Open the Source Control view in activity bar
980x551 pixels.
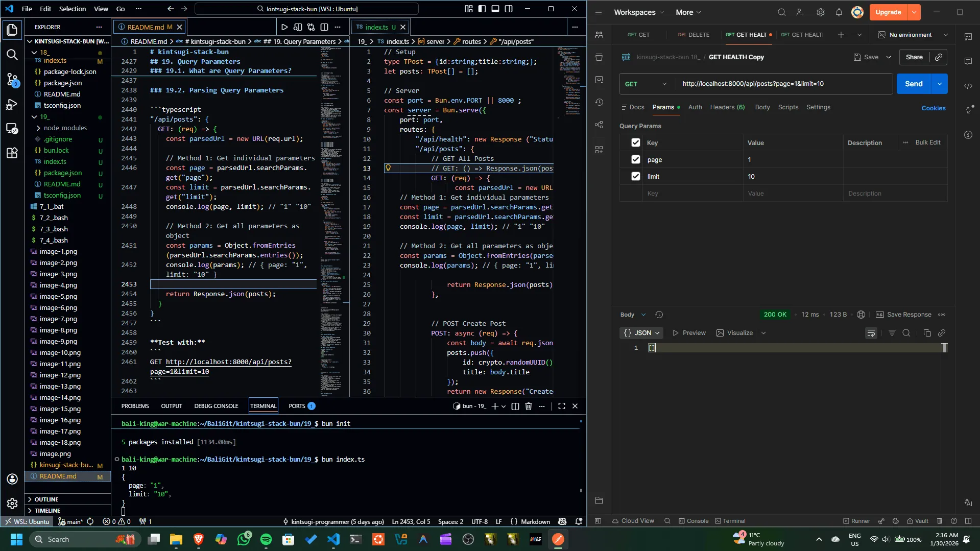[x=12, y=79]
